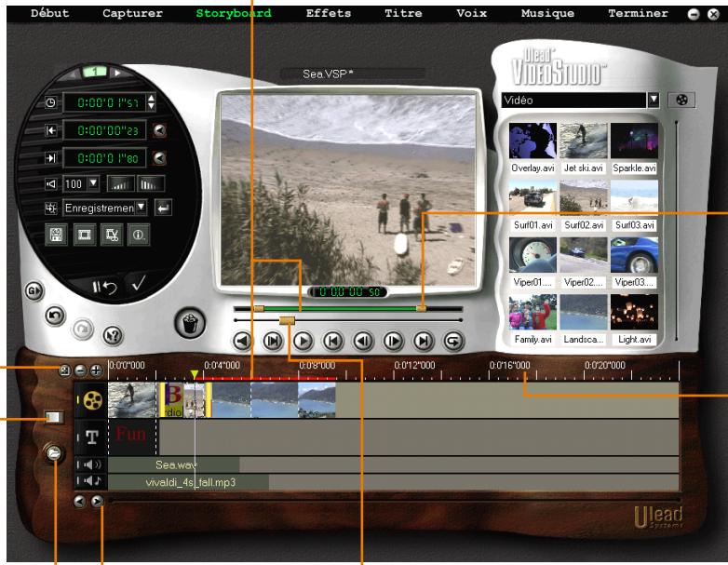Select the Family.avi clip

[533, 312]
